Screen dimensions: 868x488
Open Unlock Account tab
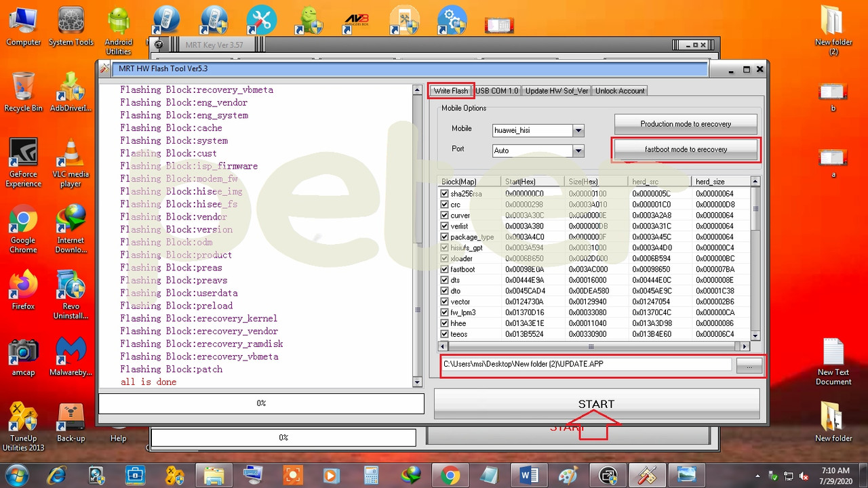pos(620,91)
